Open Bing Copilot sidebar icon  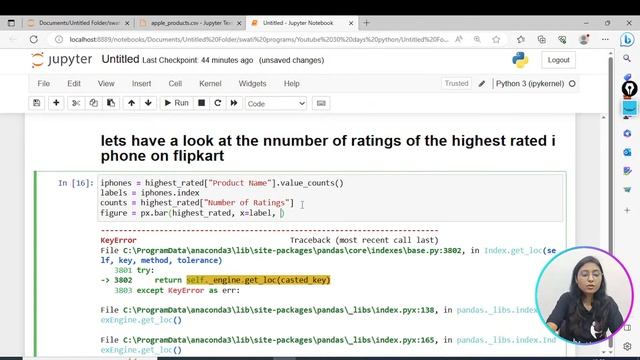pos(627,40)
